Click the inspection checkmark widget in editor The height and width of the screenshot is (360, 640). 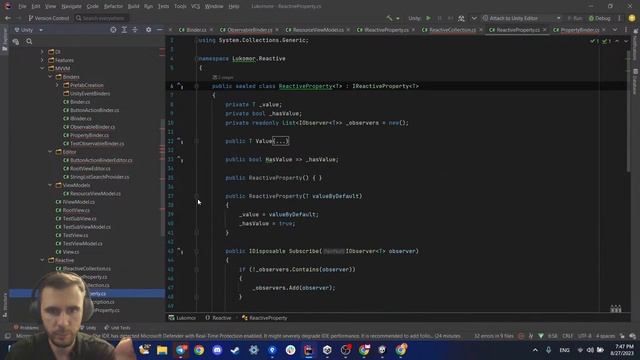[x=600, y=41]
